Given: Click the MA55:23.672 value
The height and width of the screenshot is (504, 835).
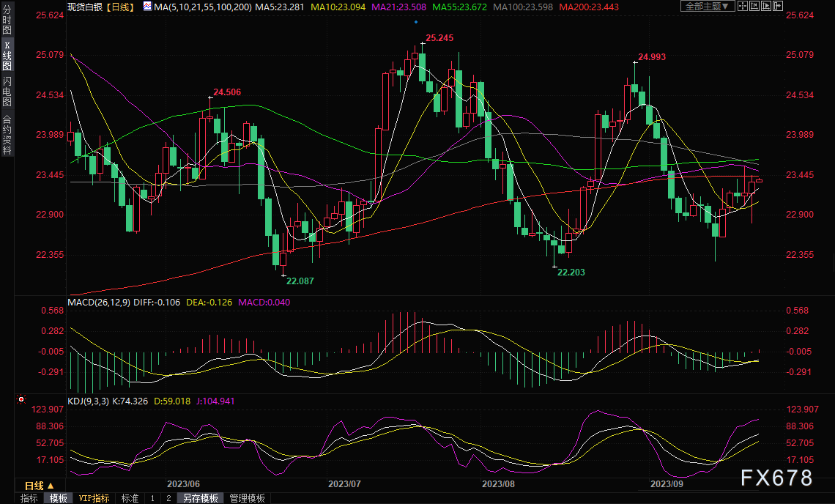Looking at the screenshot, I should [459, 7].
